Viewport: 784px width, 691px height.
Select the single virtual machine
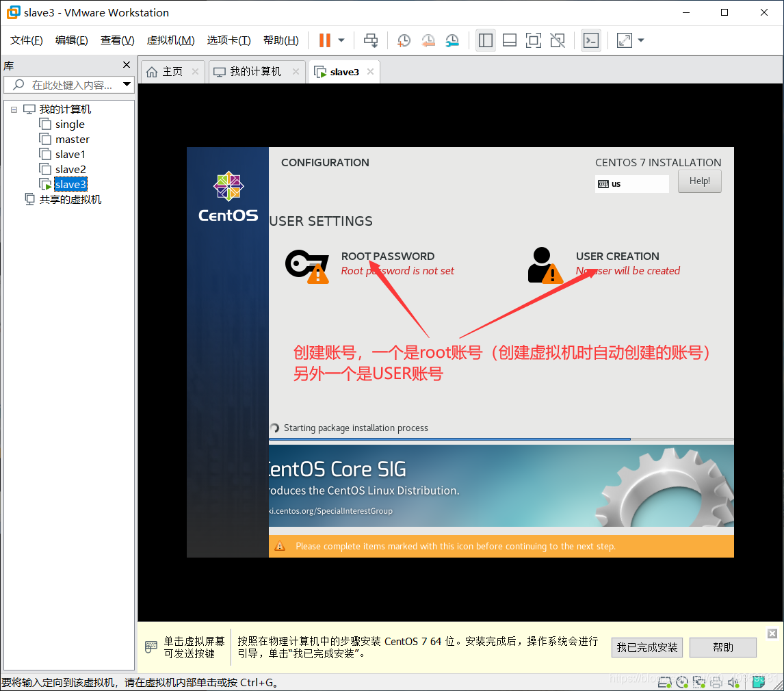[70, 125]
